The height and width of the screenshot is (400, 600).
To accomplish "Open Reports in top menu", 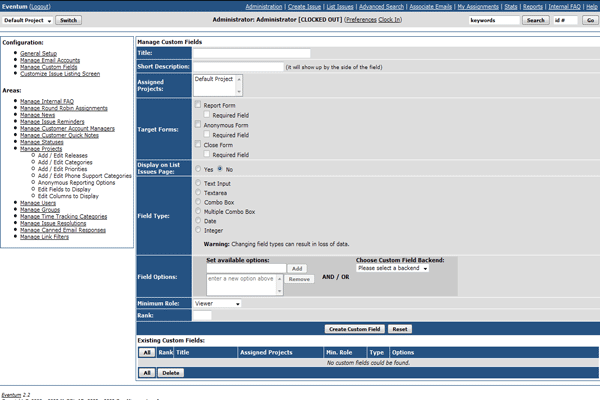I will coord(533,7).
